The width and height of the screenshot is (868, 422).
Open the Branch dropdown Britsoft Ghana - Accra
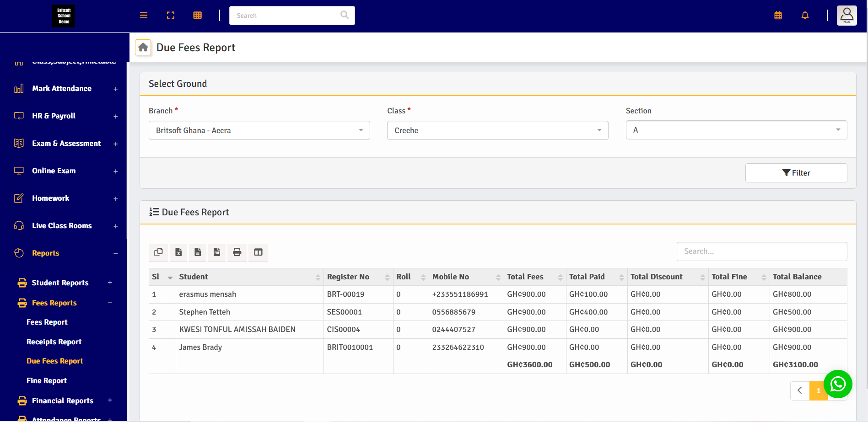point(259,130)
